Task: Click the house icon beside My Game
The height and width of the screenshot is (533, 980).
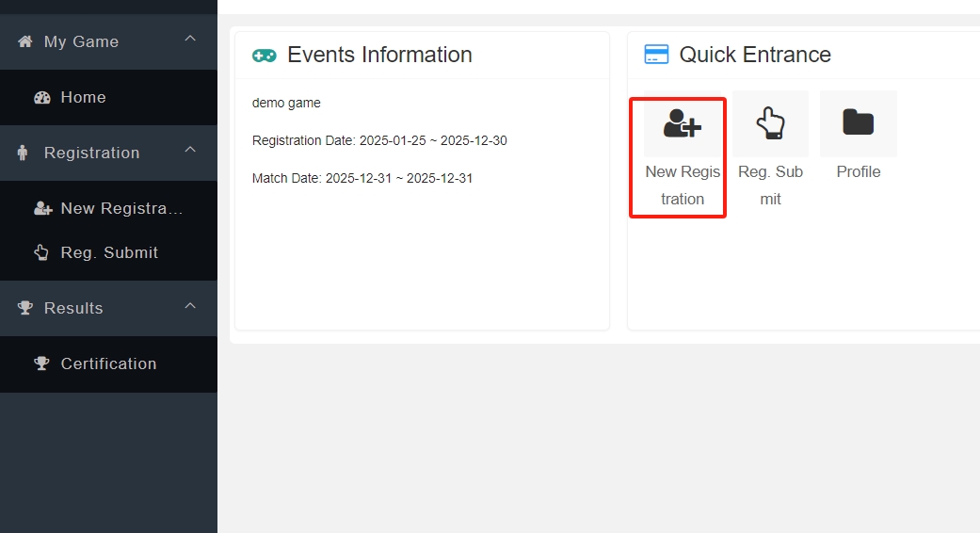Action: pyautogui.click(x=25, y=41)
